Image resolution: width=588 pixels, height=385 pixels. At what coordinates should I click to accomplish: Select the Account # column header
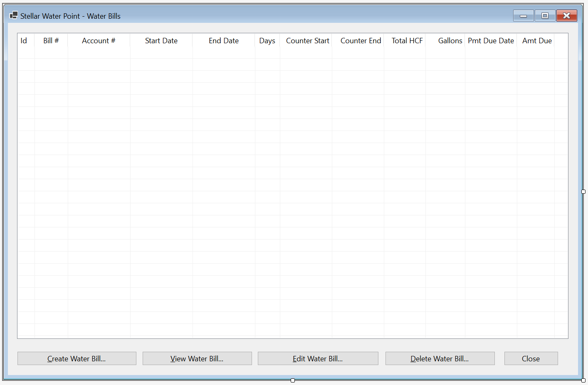pyautogui.click(x=99, y=41)
